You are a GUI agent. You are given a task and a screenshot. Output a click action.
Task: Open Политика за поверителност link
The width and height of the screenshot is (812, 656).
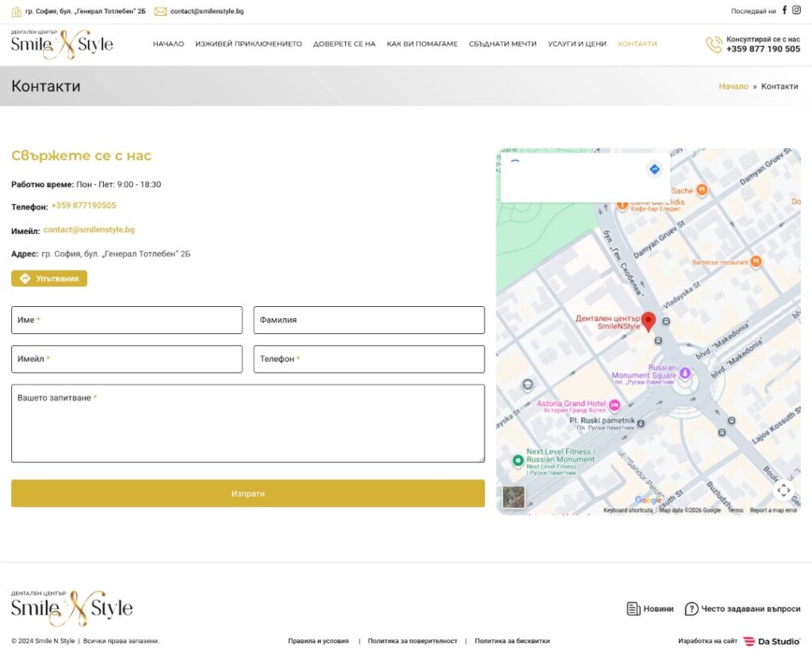(x=412, y=641)
